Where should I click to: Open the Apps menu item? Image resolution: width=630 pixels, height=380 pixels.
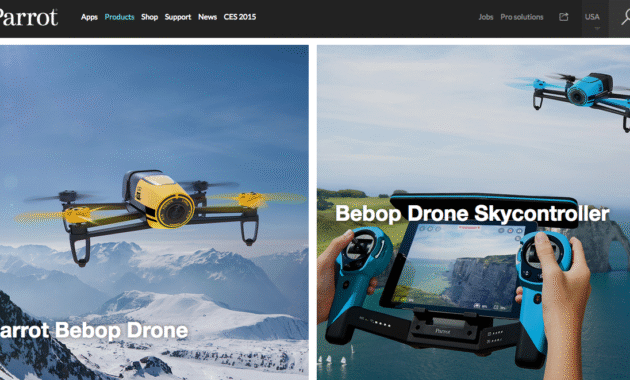pyautogui.click(x=89, y=17)
